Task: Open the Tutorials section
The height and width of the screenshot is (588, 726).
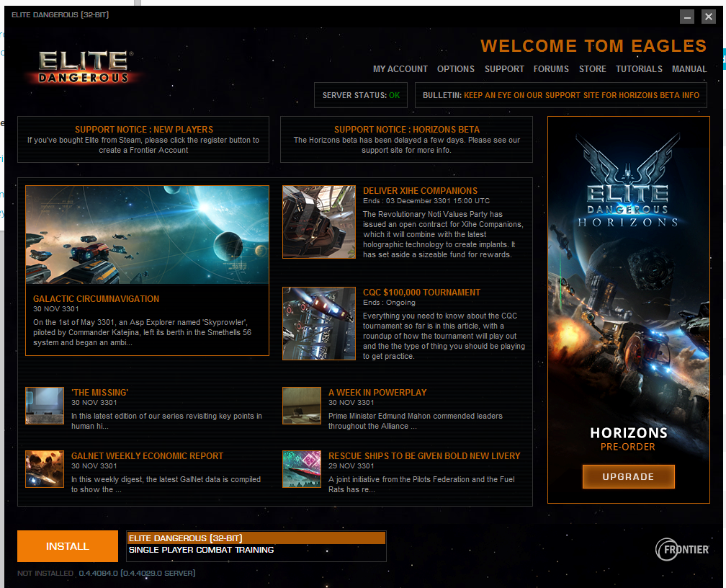Action: 639,69
